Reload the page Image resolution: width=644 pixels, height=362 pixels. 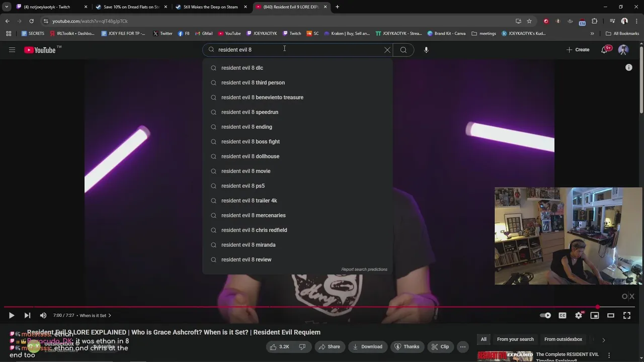(x=31, y=21)
